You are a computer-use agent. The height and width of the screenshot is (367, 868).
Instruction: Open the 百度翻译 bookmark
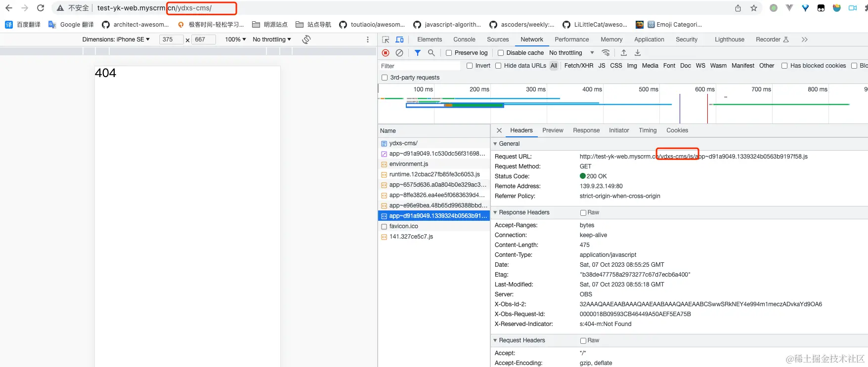coord(23,24)
